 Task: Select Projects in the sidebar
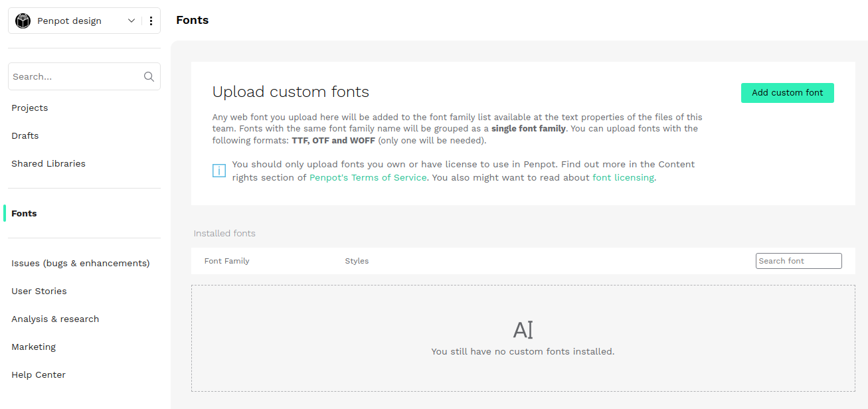[30, 108]
